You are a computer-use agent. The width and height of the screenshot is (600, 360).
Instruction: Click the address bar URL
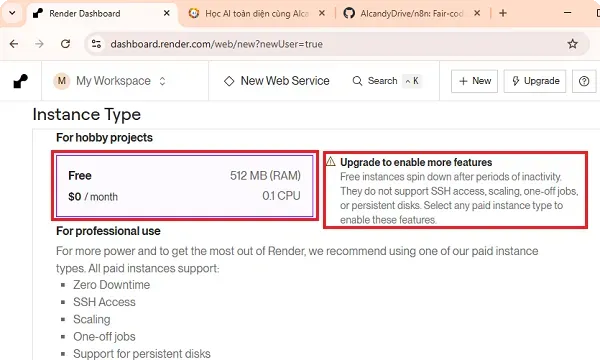(217, 44)
